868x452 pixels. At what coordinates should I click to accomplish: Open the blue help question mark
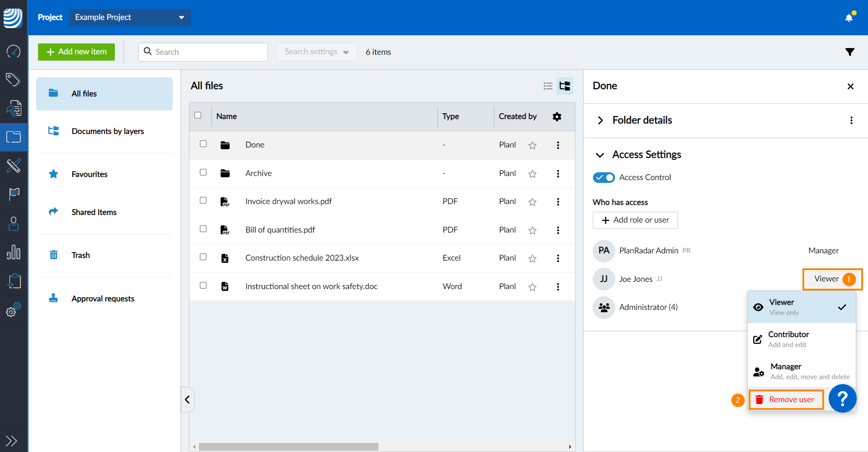(x=842, y=399)
